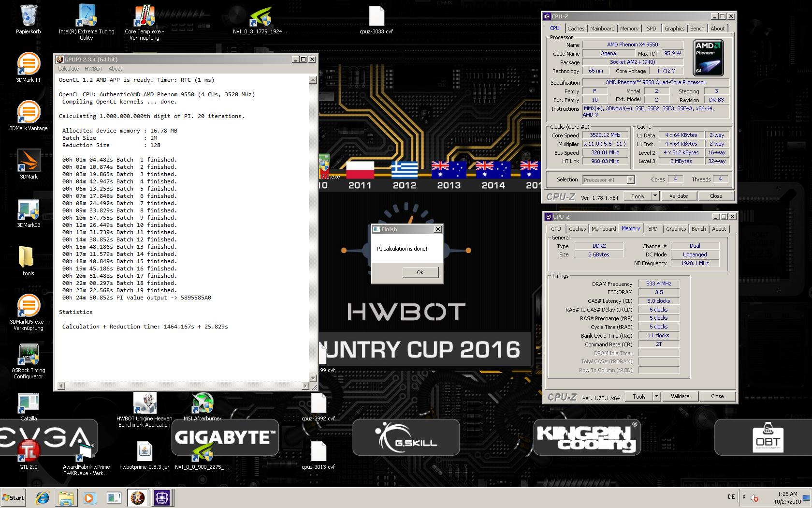The height and width of the screenshot is (508, 812).
Task: Click Close button in bottom CPU-Z window
Action: click(717, 396)
